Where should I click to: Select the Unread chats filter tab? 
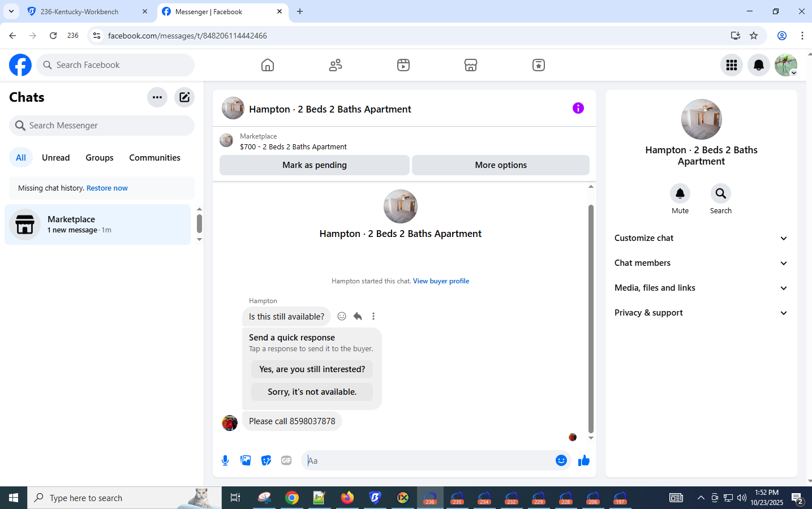tap(56, 158)
